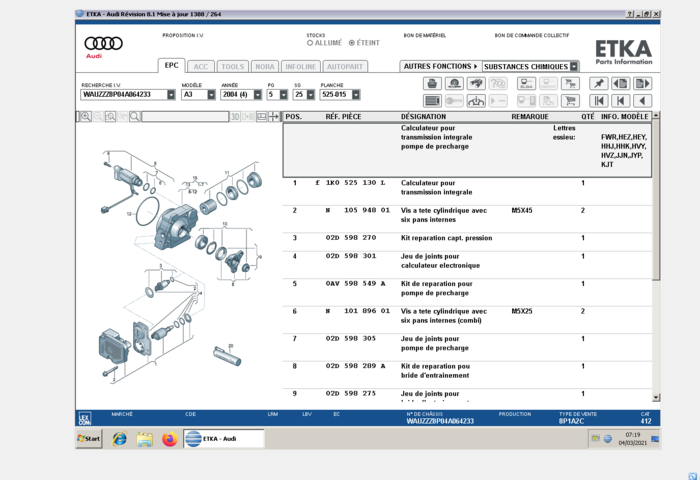Image resolution: width=700 pixels, height=480 pixels.
Task: Click the network globe tray icon
Action: tap(608, 438)
